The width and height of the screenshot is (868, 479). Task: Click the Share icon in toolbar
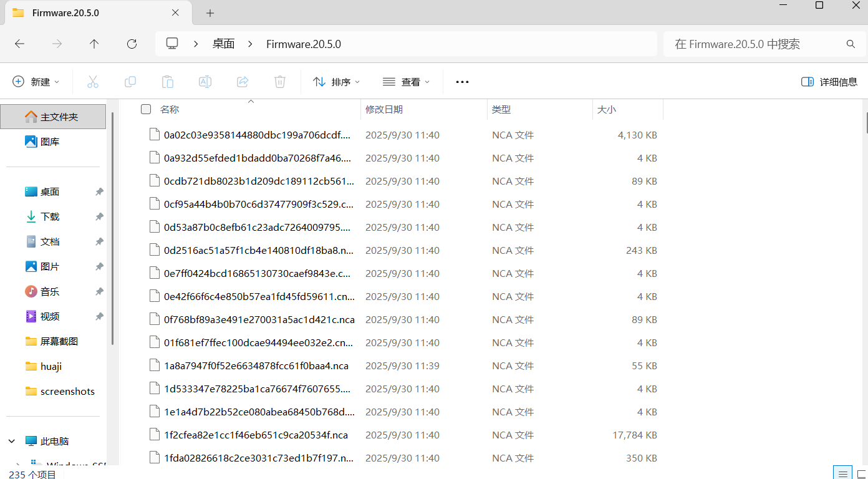pos(243,82)
